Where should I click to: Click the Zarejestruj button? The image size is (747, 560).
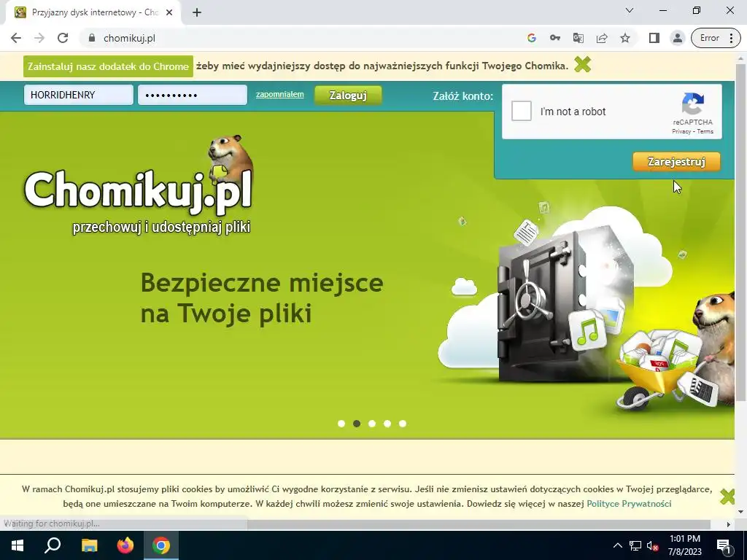coord(676,161)
